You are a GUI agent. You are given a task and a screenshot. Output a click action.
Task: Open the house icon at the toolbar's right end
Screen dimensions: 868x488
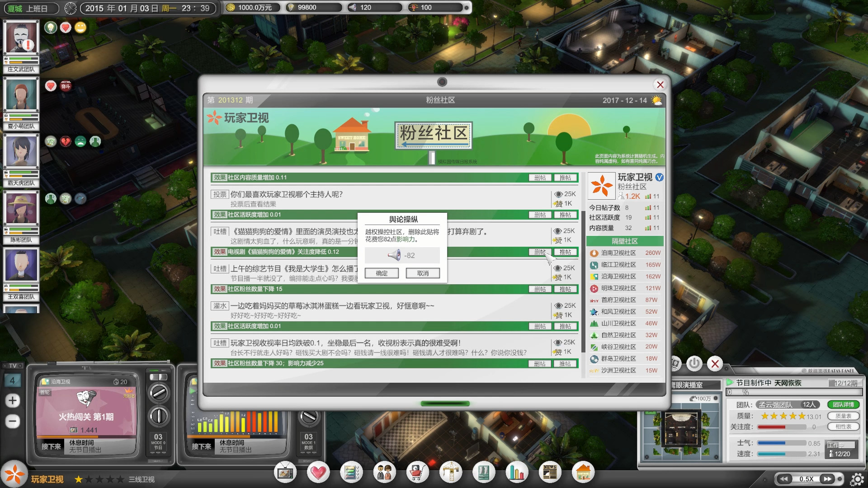(583, 472)
